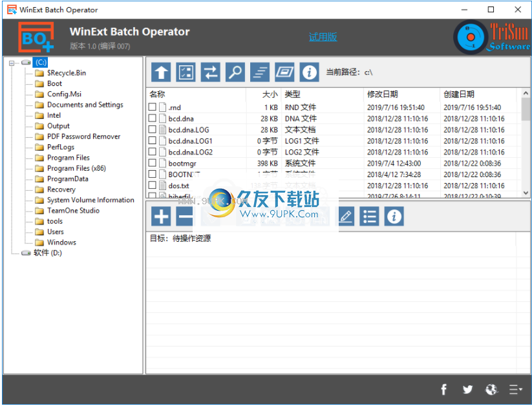Click the TriSun Software logo
Screen dimensions: 532x406
492,37
